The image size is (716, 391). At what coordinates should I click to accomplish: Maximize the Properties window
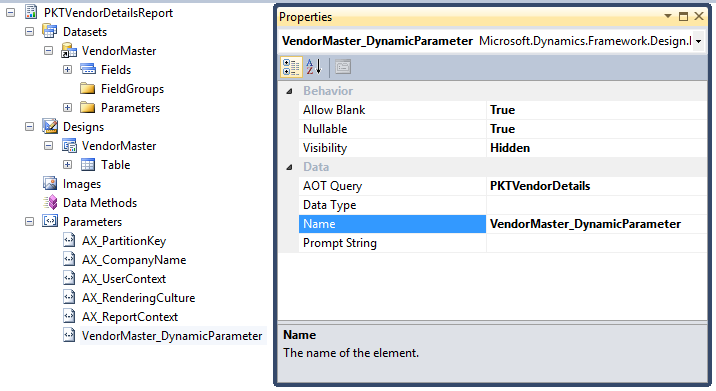(x=683, y=16)
